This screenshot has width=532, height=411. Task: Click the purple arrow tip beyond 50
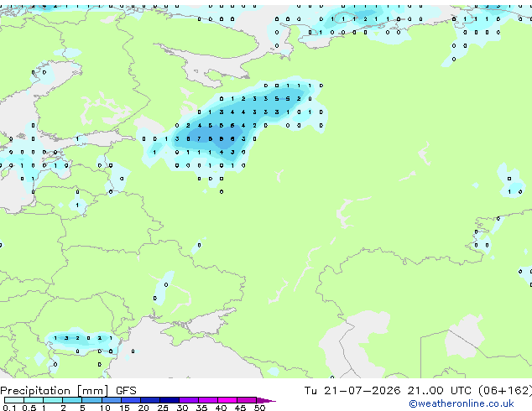tap(266, 401)
